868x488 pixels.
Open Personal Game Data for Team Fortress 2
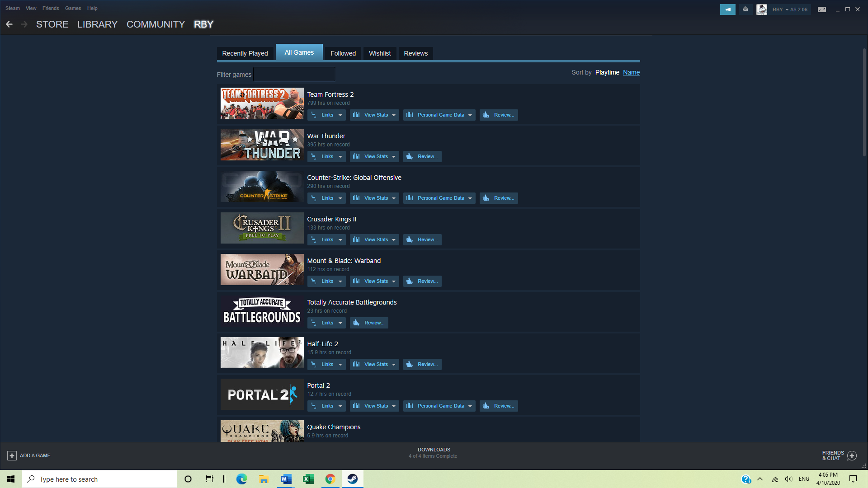(x=439, y=115)
